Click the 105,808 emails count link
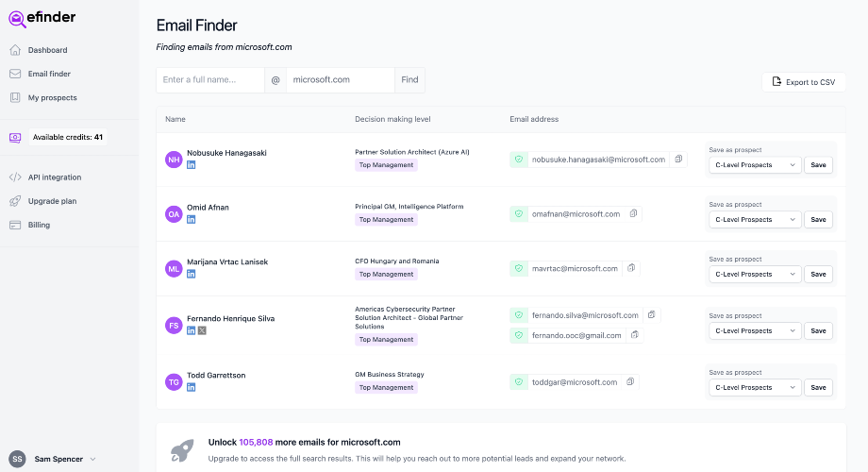The height and width of the screenshot is (472, 868). (x=256, y=442)
